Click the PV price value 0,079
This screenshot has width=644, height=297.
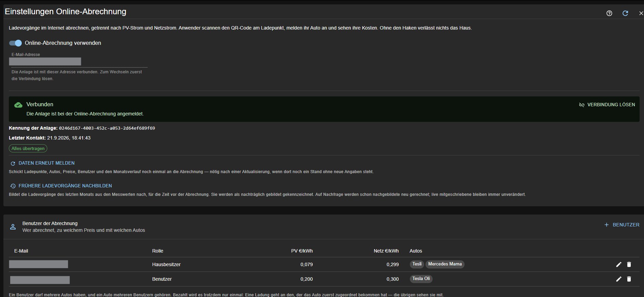coord(307,264)
